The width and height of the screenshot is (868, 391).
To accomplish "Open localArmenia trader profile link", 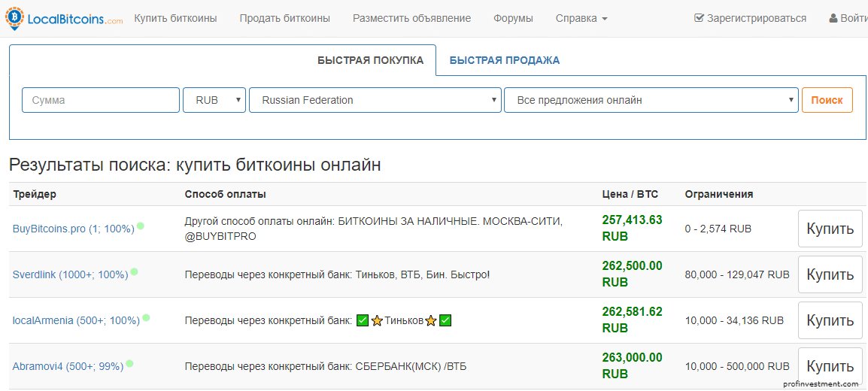I will click(x=77, y=320).
